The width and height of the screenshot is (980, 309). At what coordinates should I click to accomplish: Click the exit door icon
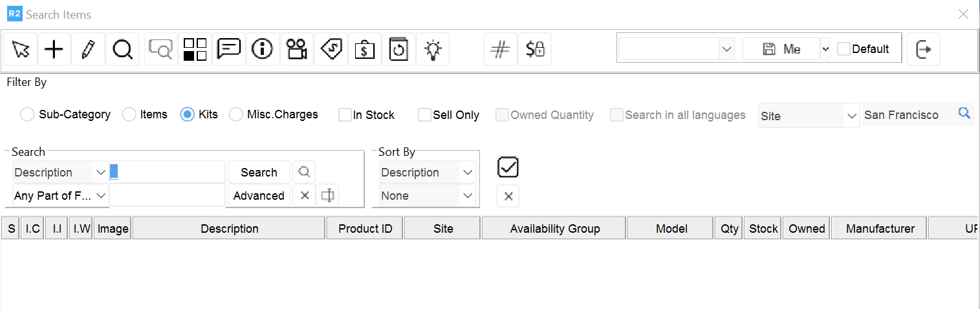click(924, 50)
